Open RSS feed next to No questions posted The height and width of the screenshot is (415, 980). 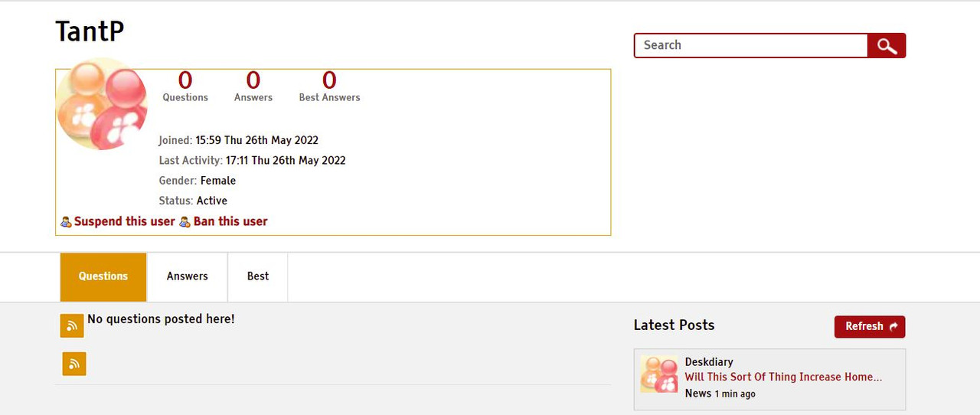pos(72,325)
